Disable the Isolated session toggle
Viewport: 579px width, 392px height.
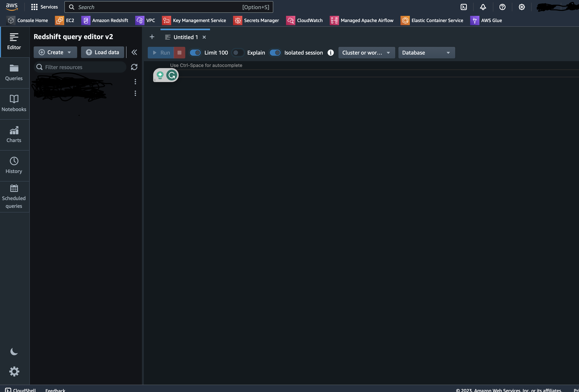(275, 53)
